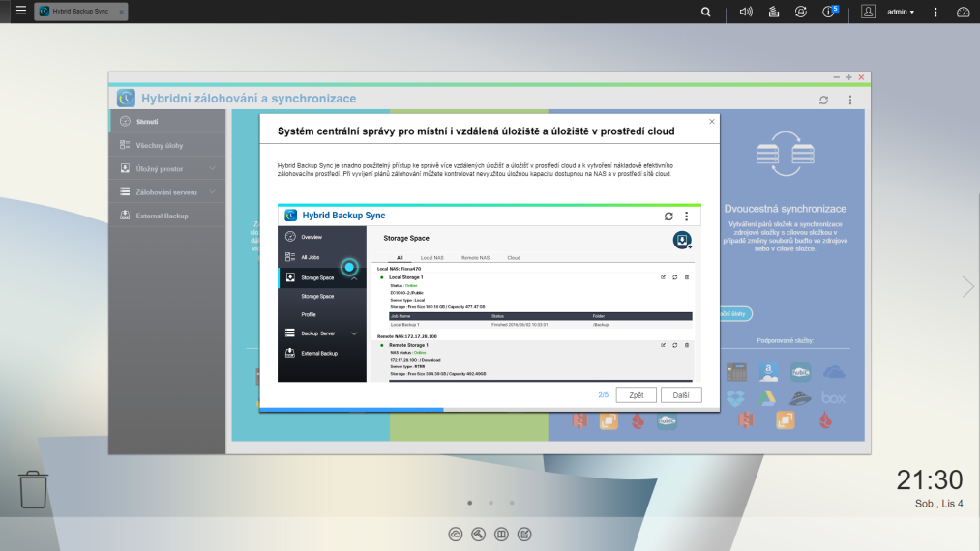Select External Backup in the sidebar
Viewport: 980px width, 551px height.
tap(167, 216)
